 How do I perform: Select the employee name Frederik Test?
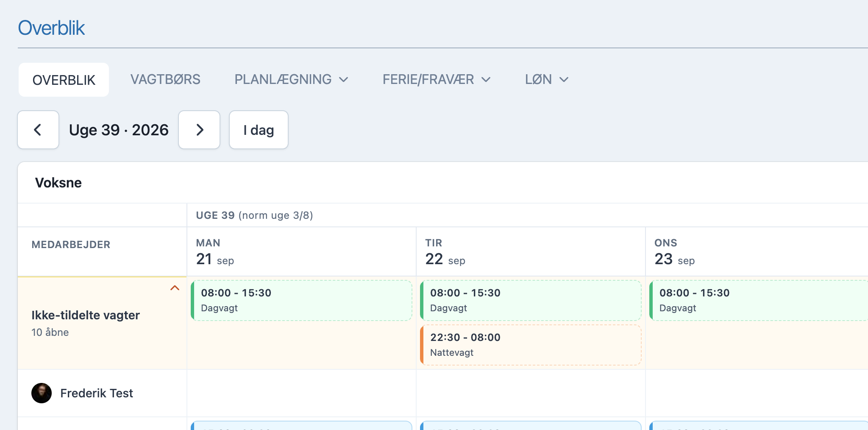tap(97, 393)
